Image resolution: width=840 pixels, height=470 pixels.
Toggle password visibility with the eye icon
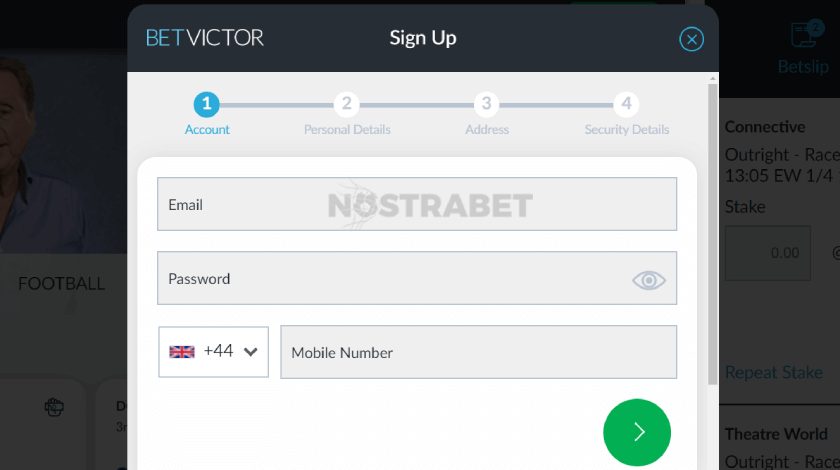648,280
